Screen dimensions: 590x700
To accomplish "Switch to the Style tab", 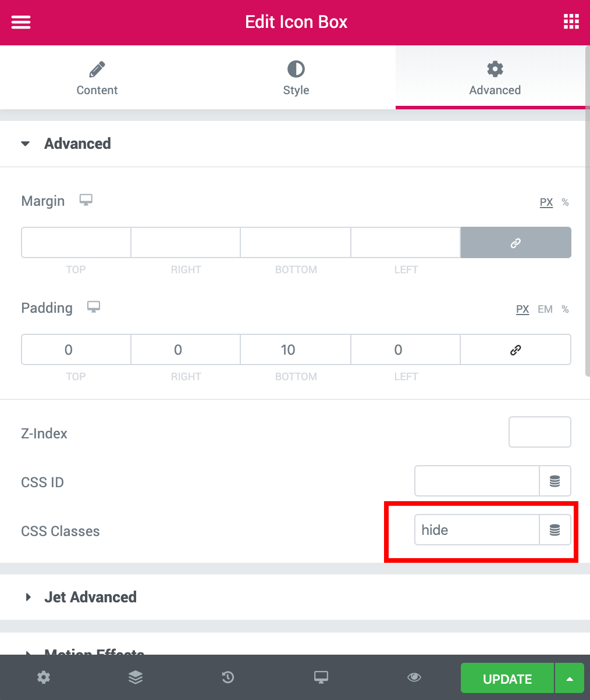I will point(296,78).
